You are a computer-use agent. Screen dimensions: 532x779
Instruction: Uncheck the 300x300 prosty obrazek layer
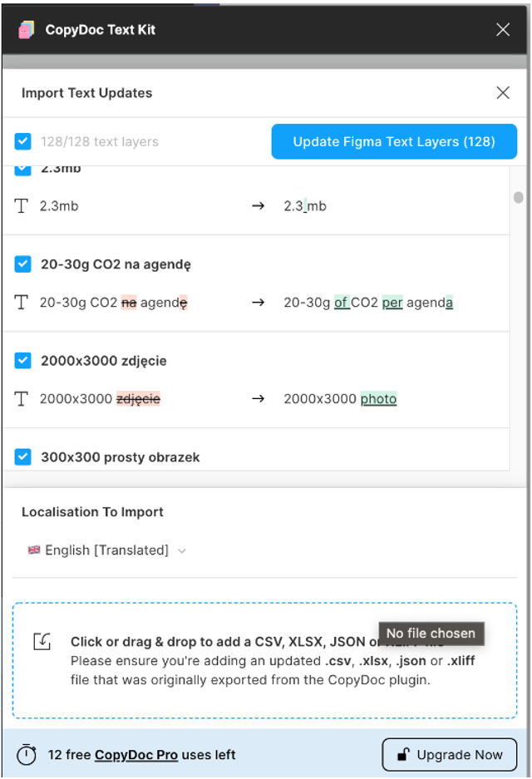[22, 457]
